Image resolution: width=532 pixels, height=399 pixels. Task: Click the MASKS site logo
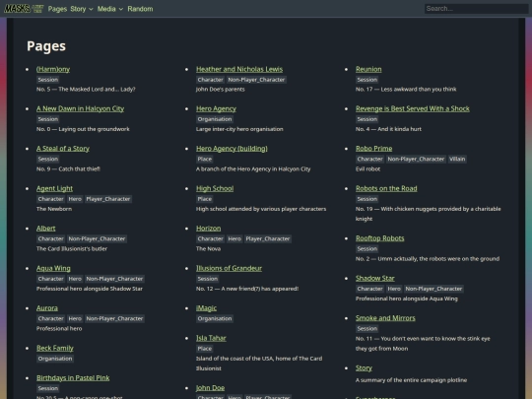click(24, 9)
